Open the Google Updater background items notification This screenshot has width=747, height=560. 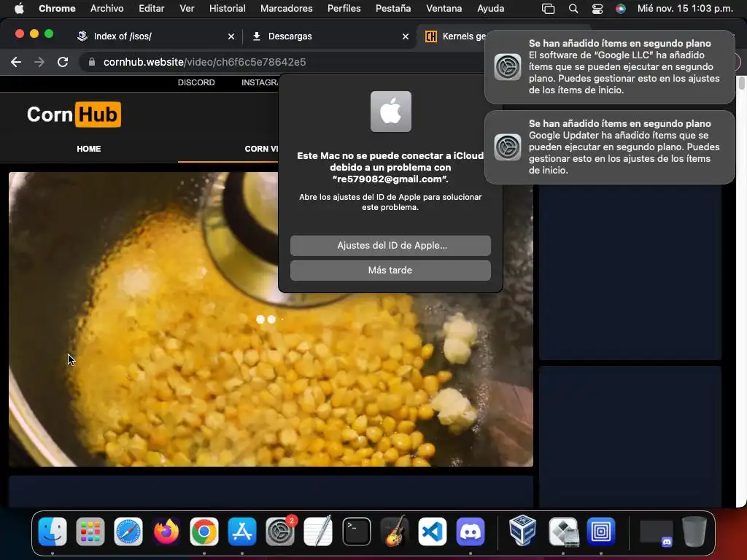(609, 147)
